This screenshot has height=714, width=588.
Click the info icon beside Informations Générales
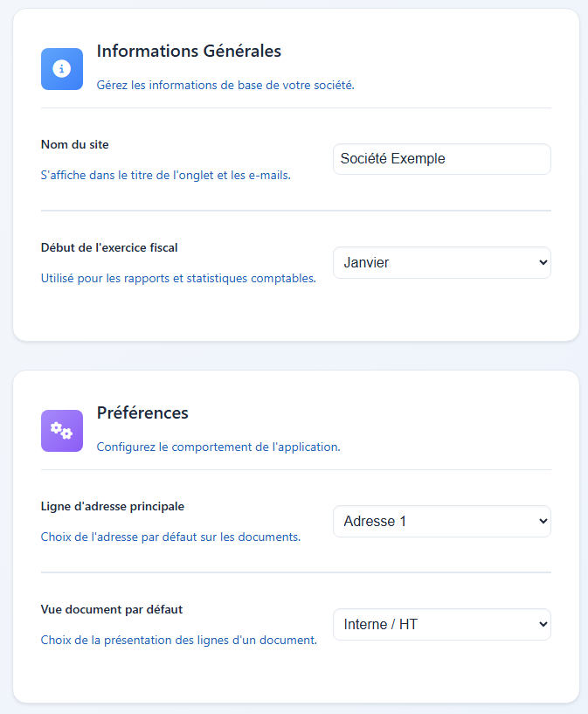[x=61, y=68]
